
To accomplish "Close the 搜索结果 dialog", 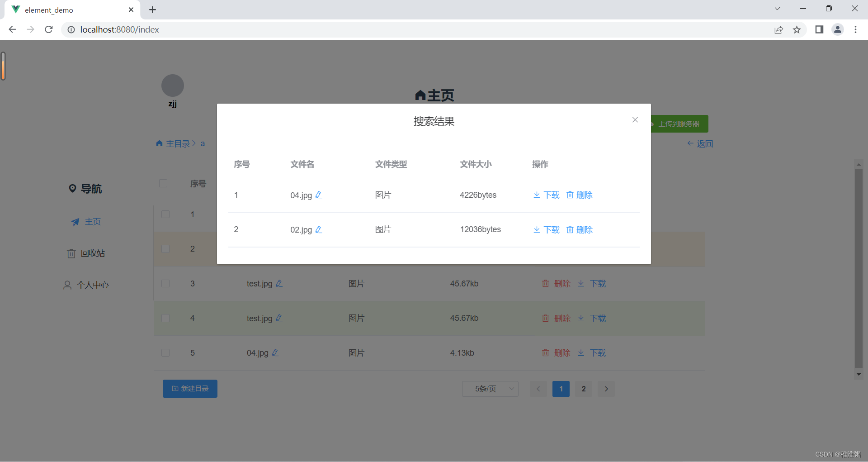I will 635,120.
